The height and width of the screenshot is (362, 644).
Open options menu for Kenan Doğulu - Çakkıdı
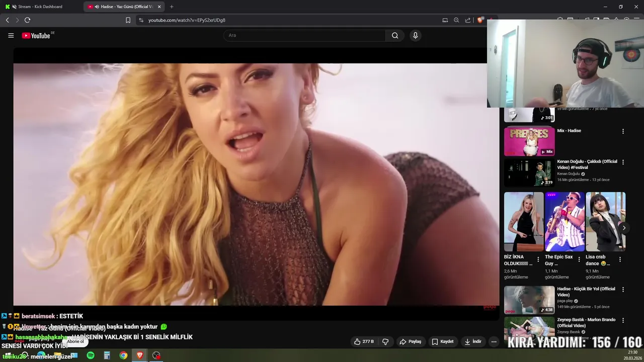(623, 162)
